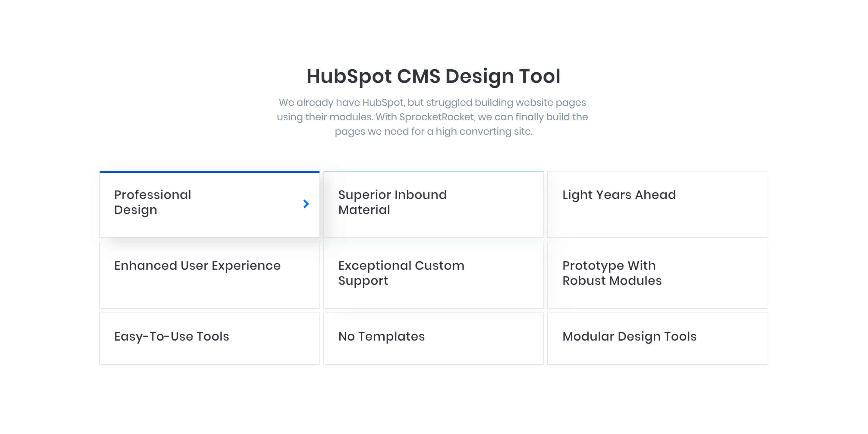Screen dimensions: 868x434
Task: Click the HubSpot CMS Design Tool heading
Action: pyautogui.click(x=433, y=76)
